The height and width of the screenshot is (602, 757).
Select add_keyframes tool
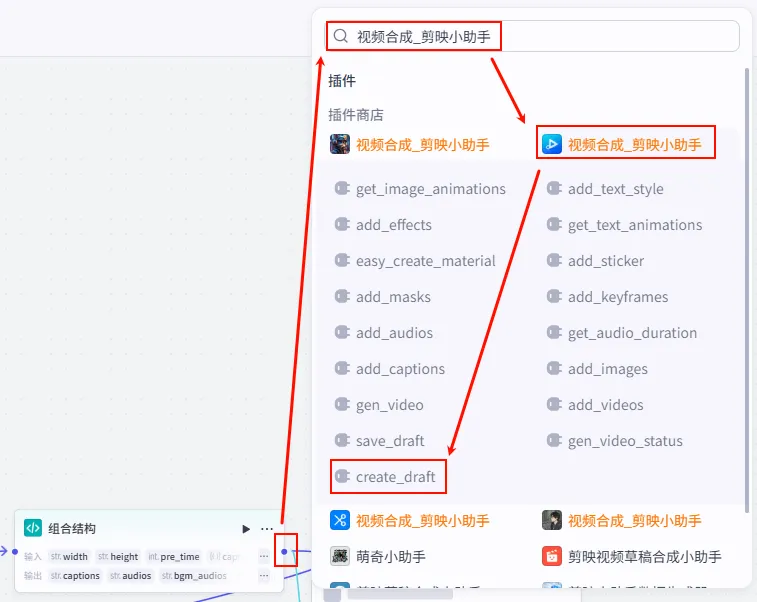point(607,297)
